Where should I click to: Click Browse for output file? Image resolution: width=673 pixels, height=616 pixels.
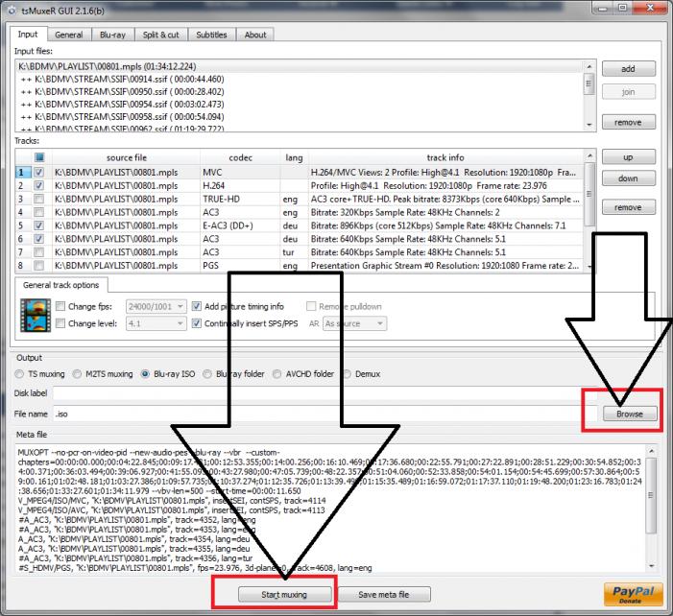click(630, 414)
